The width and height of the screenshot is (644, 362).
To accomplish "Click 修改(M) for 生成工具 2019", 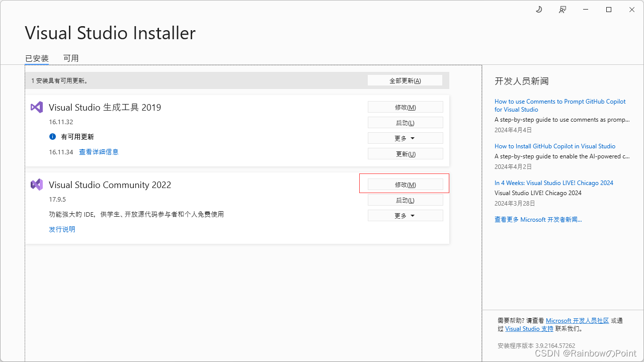I will 406,107.
